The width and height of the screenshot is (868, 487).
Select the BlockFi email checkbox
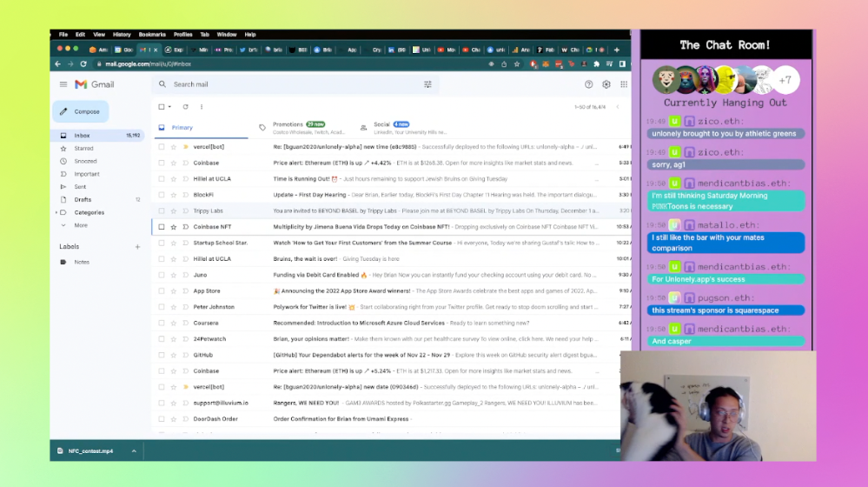[161, 195]
